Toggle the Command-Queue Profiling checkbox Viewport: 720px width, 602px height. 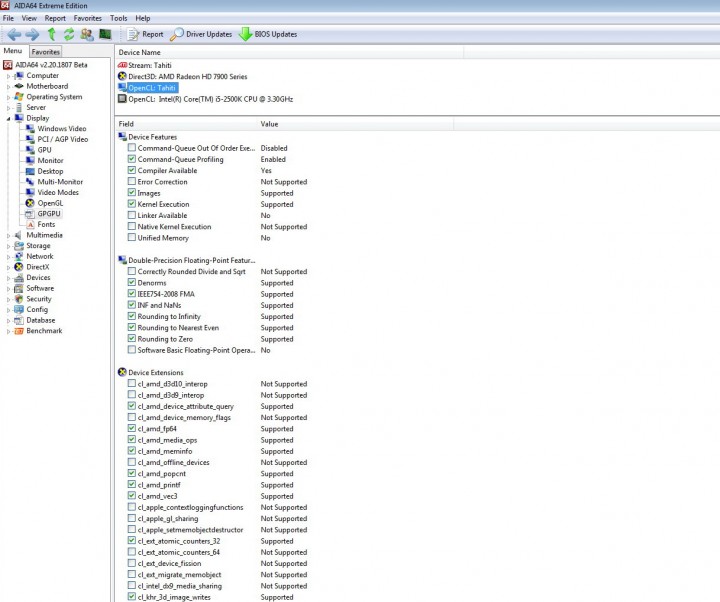132,159
